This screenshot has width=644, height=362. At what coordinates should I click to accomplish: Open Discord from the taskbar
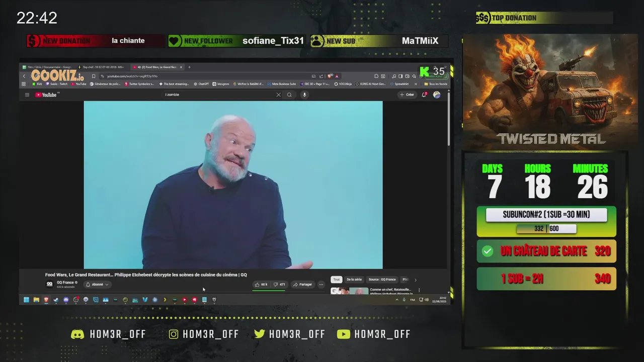[x=66, y=300]
